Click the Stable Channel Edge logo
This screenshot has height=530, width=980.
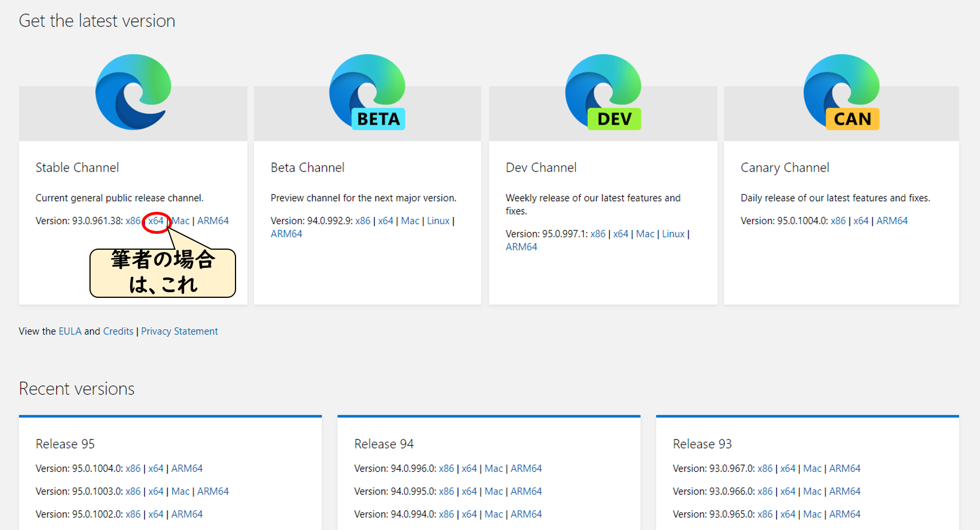click(x=134, y=92)
